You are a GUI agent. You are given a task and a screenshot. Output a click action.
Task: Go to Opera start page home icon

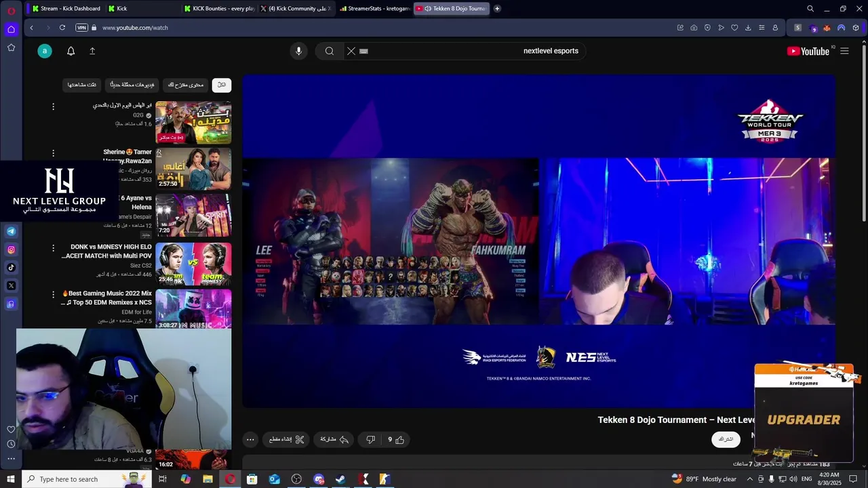click(11, 29)
